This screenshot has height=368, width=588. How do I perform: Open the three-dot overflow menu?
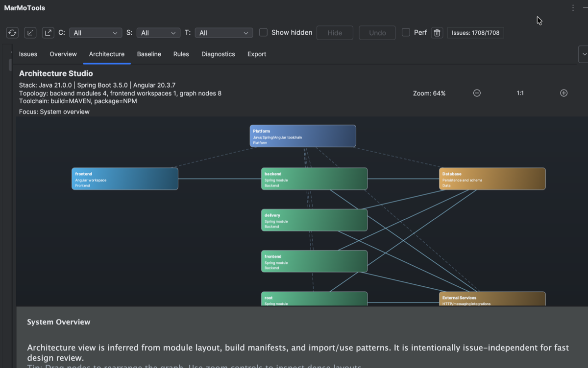[x=572, y=8]
